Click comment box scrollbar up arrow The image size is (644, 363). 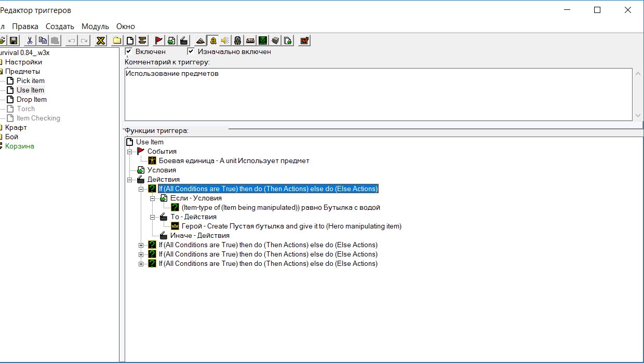click(638, 74)
